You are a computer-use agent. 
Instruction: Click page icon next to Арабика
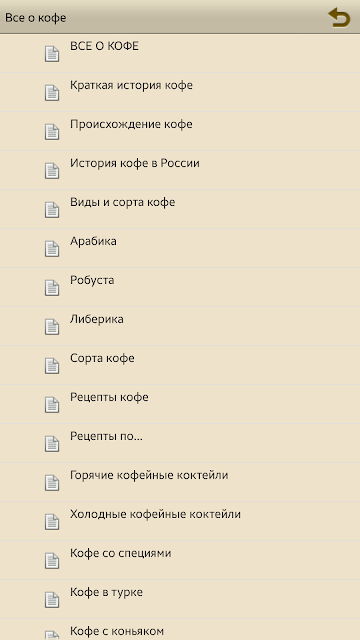(52, 249)
